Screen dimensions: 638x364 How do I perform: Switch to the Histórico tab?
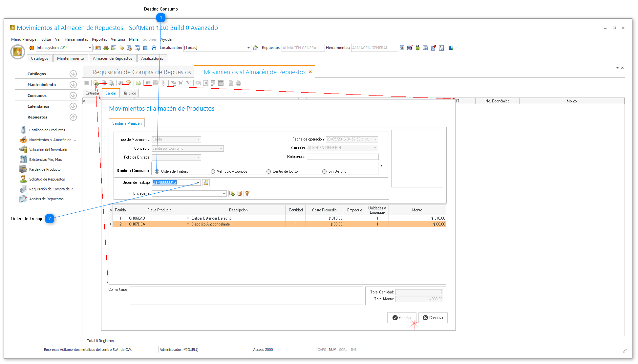[129, 93]
